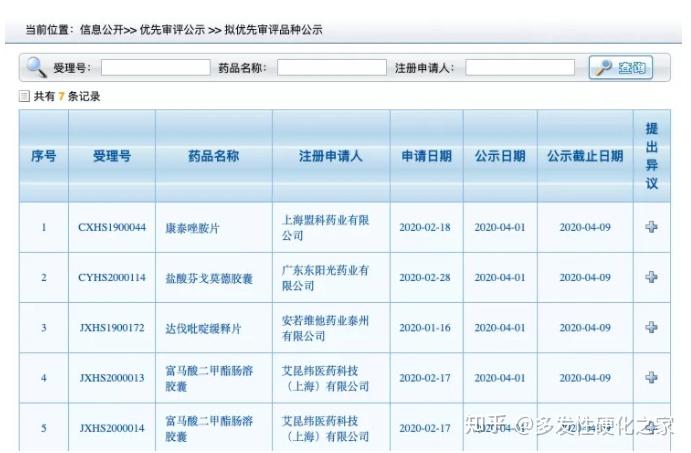Raise objection plus icon for CXHS1900044
691x453 pixels.
[x=651, y=227]
